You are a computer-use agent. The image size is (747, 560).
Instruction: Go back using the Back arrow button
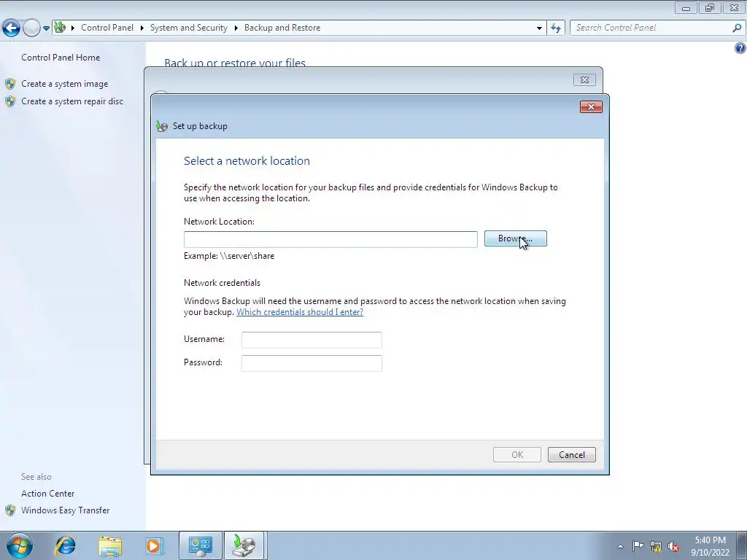[x=12, y=28]
